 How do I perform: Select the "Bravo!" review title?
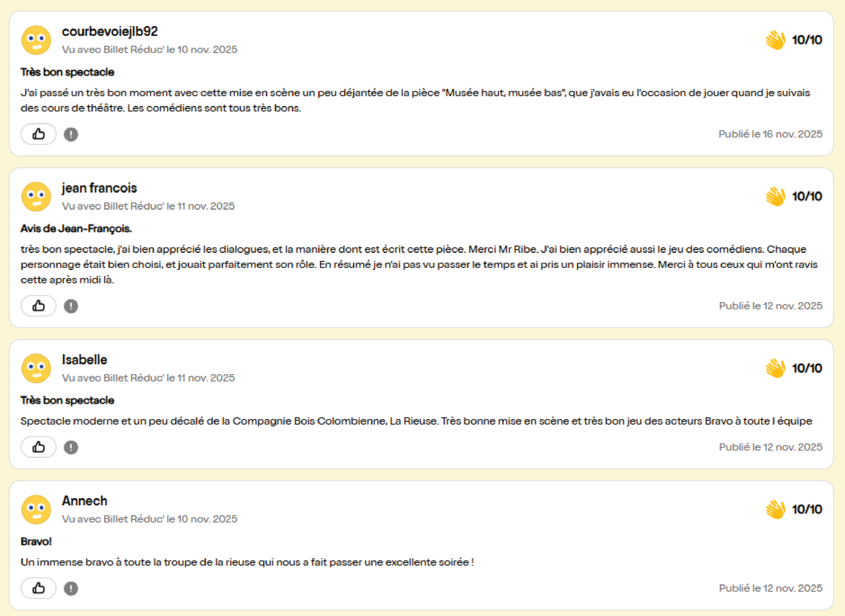pos(36,541)
